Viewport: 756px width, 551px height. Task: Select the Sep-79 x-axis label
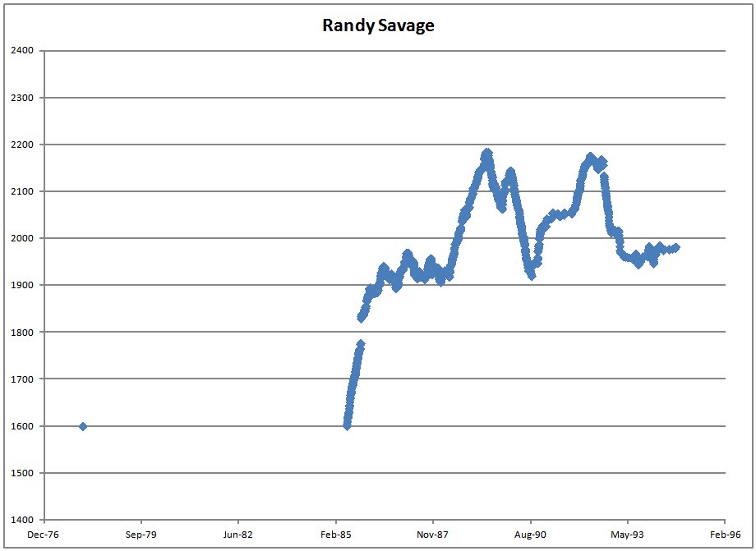coord(141,533)
